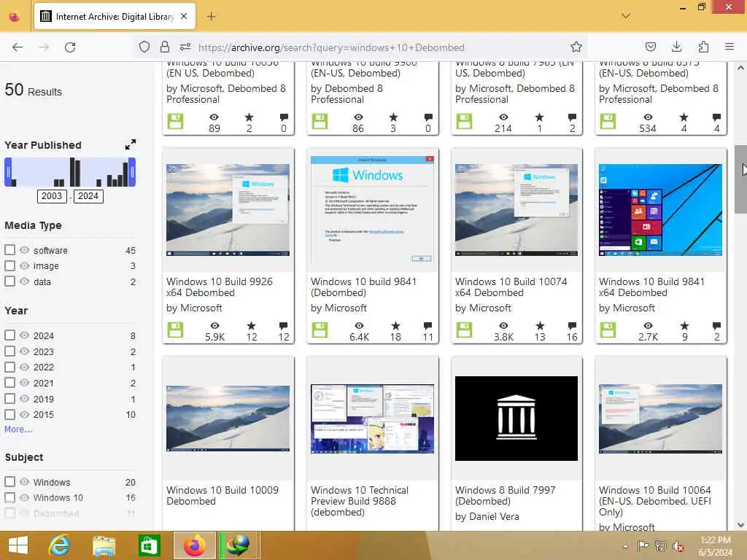Bookmark this page with the star icon
The width and height of the screenshot is (747, 560).
point(576,47)
